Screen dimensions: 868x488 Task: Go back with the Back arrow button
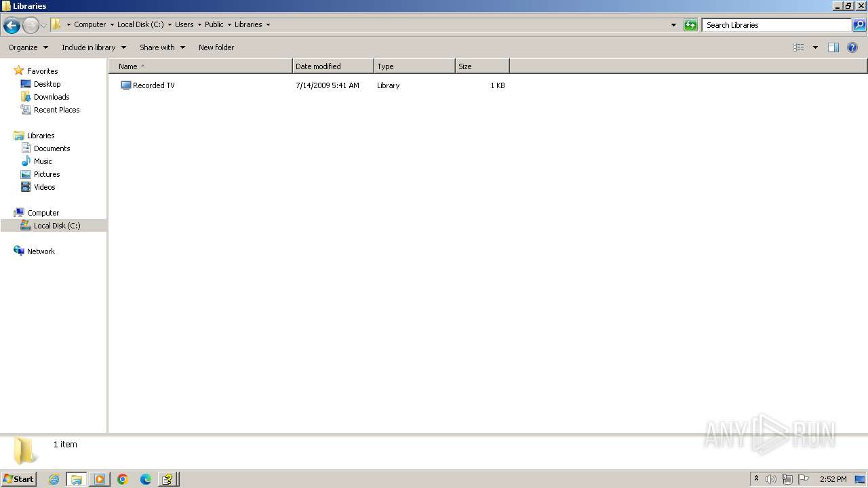pyautogui.click(x=12, y=26)
